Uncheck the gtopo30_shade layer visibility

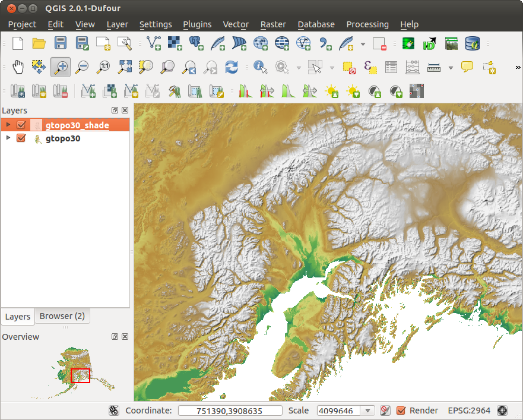tap(21, 125)
